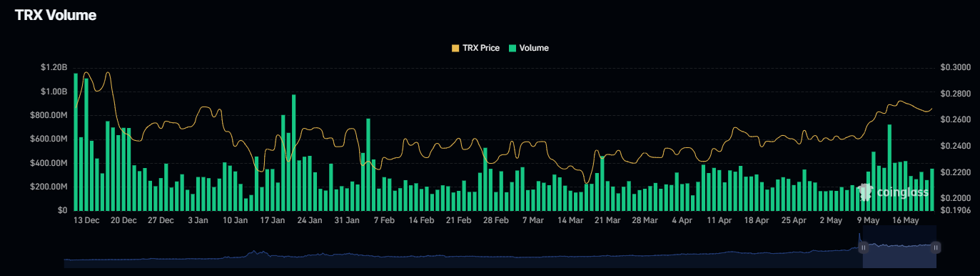This screenshot has width=980, height=276.
Task: Click the '$400.00M' volume axis label
Action: click(49, 163)
